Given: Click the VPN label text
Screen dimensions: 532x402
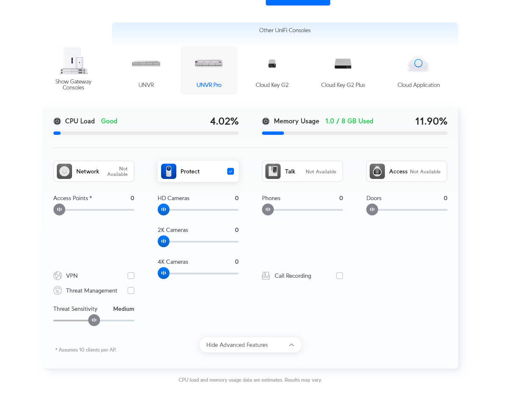Looking at the screenshot, I should [72, 276].
